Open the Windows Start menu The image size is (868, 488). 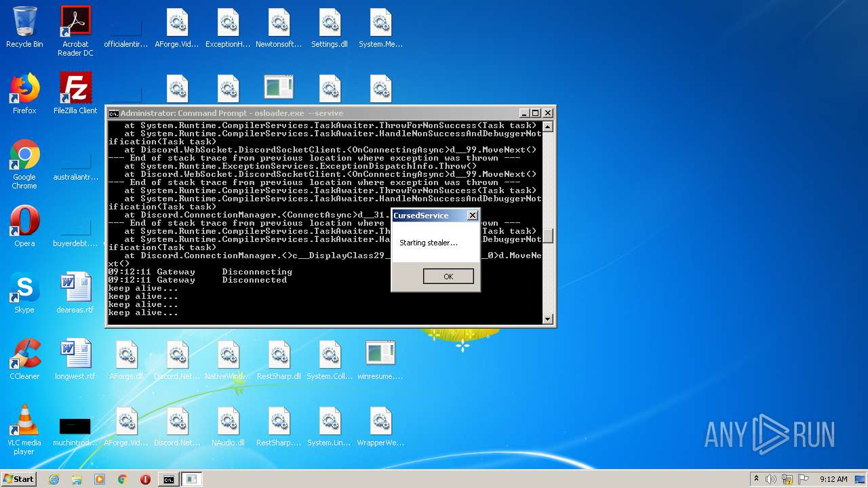18,479
